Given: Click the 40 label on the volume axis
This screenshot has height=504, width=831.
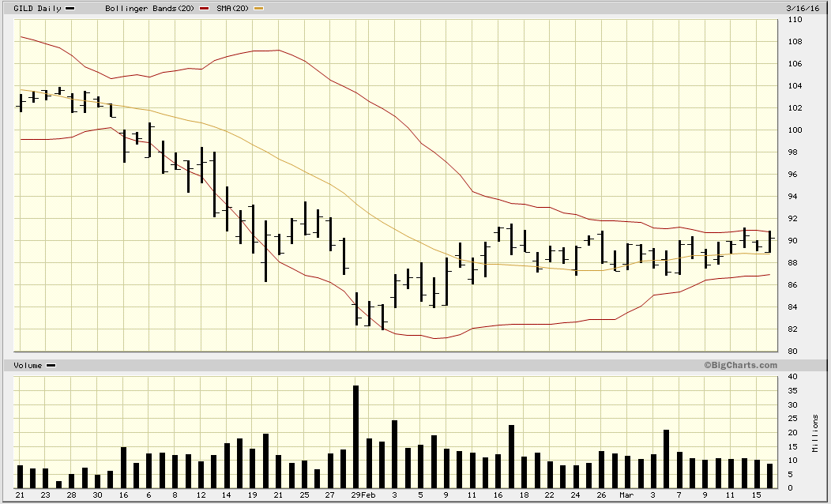Looking at the screenshot, I should 793,377.
